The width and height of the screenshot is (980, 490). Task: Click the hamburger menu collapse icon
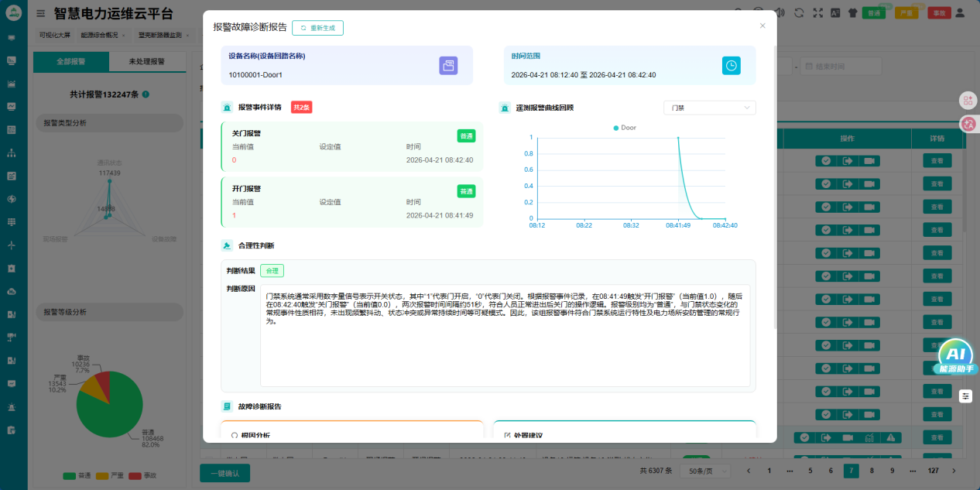(40, 13)
